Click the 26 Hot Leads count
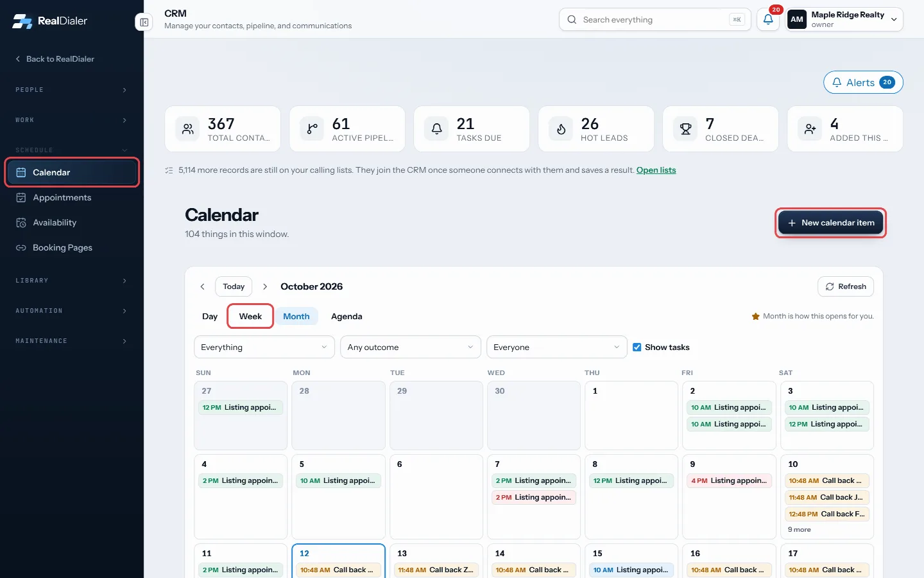Viewport: 924px width, 578px height. point(590,123)
